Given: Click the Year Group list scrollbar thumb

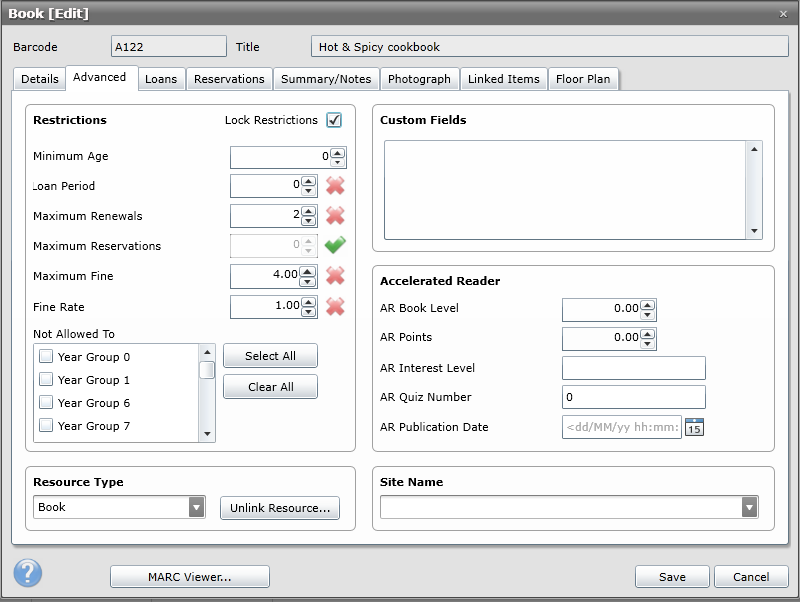Looking at the screenshot, I should click(x=207, y=370).
